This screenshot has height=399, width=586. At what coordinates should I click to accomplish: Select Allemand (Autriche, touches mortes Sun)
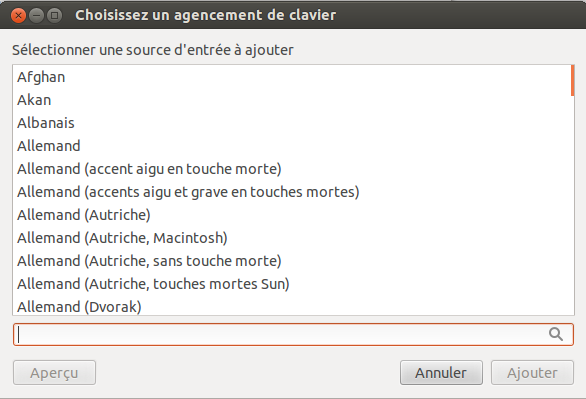tap(292, 284)
